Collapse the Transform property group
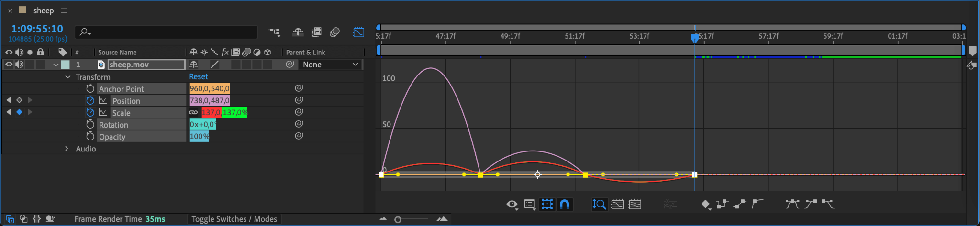980x226 pixels. click(68, 77)
